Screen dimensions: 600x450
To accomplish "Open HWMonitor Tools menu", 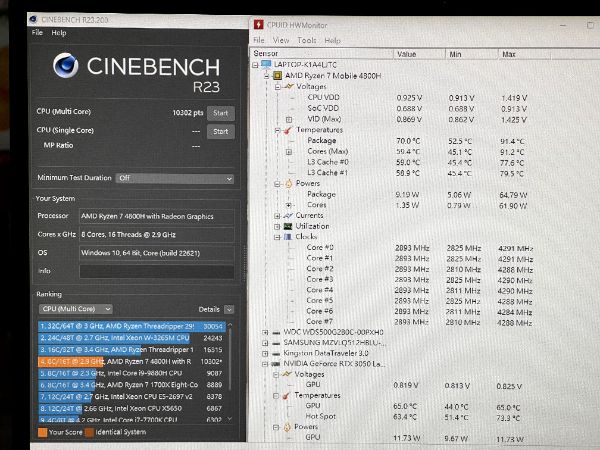I will pos(307,40).
